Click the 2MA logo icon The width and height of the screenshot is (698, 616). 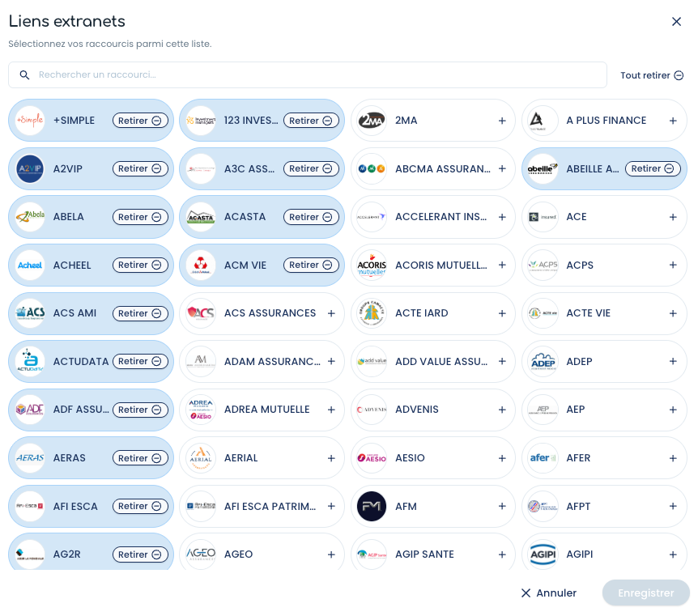pyautogui.click(x=371, y=120)
